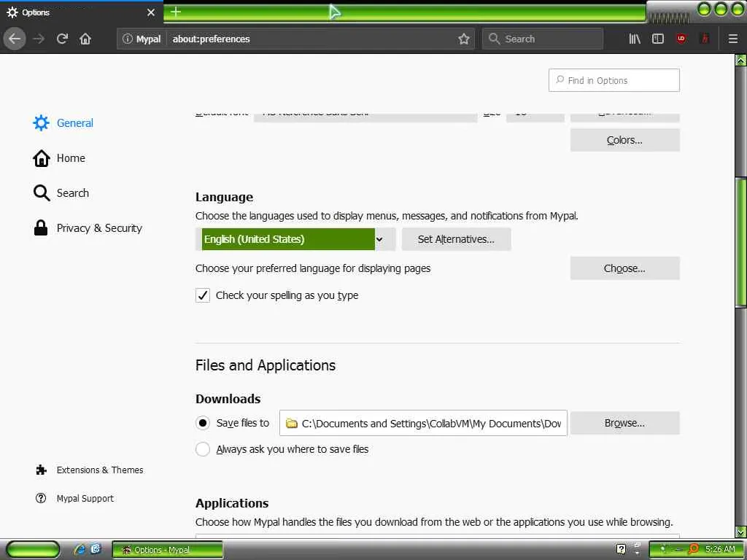
Task: Click the Forward navigation arrow
Action: pos(39,39)
